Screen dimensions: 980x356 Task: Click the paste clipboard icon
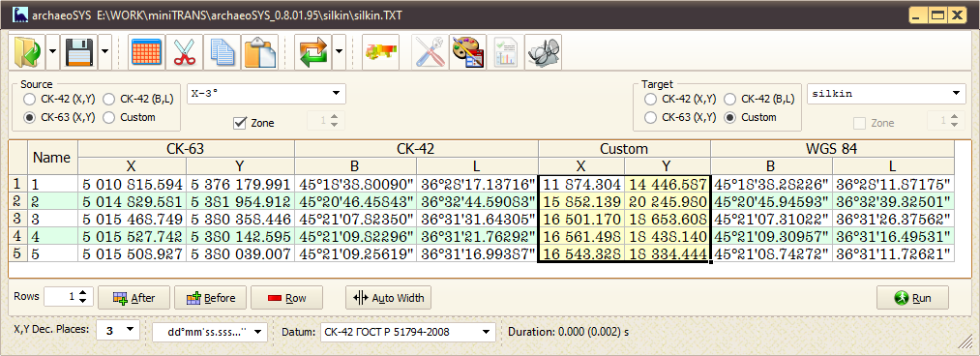[260, 52]
